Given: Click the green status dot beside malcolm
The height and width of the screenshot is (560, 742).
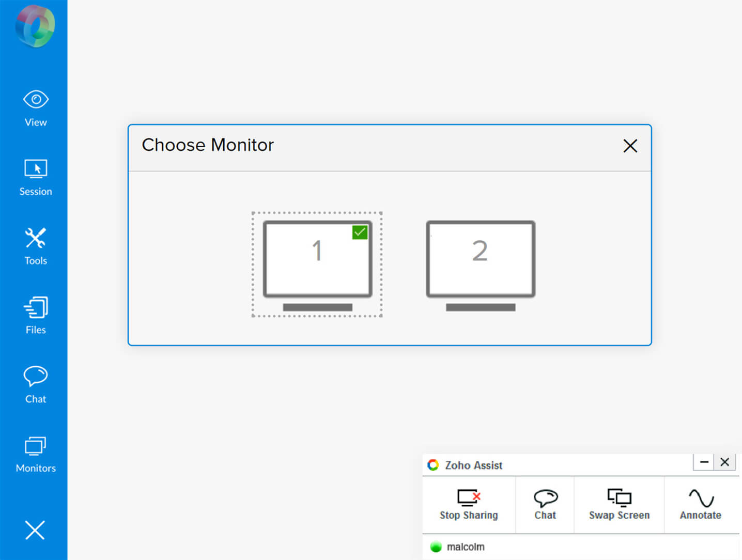Looking at the screenshot, I should coord(436,547).
